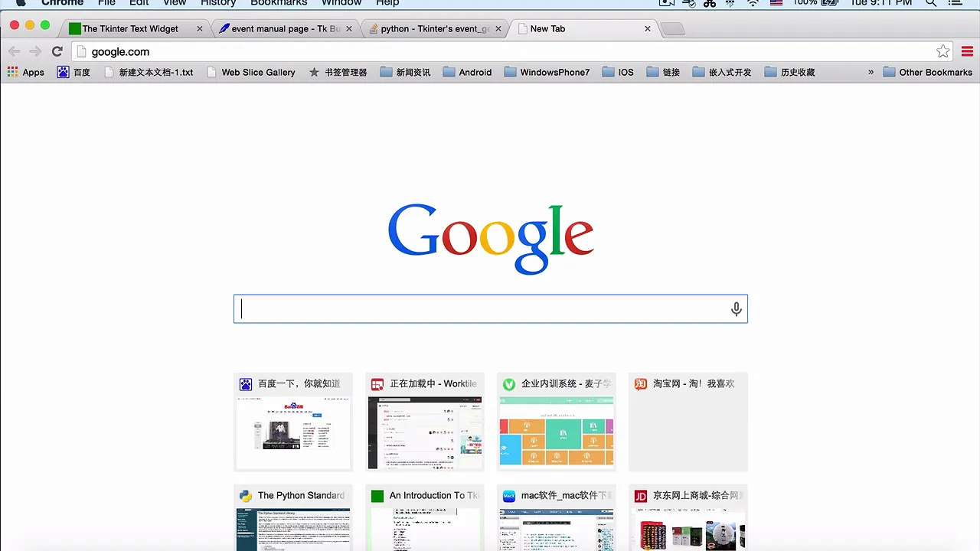Image resolution: width=980 pixels, height=551 pixels.
Task: Open the Help menu
Action: (387, 3)
